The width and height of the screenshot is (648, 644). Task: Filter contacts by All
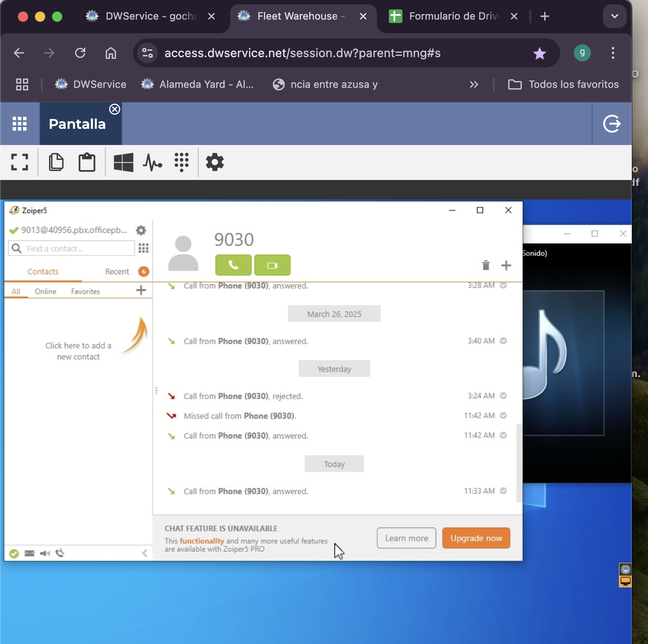click(x=16, y=291)
